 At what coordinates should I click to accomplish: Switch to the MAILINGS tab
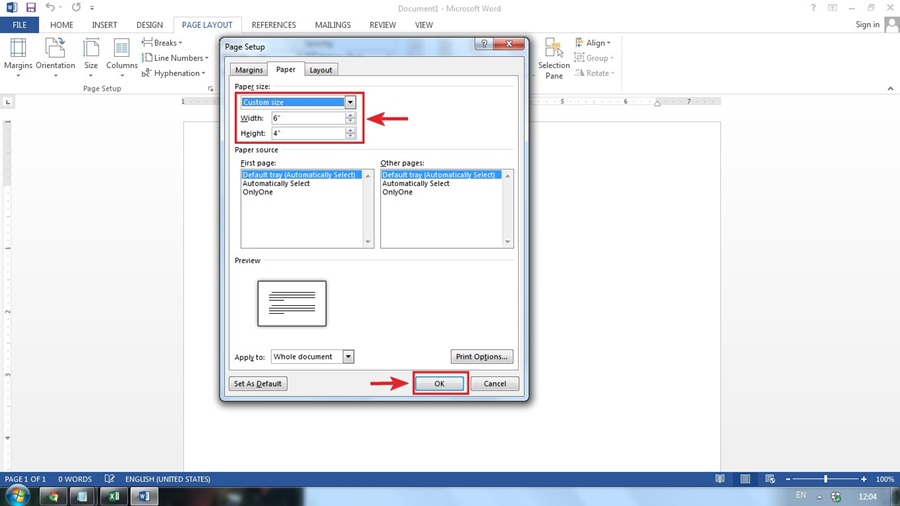pyautogui.click(x=333, y=25)
